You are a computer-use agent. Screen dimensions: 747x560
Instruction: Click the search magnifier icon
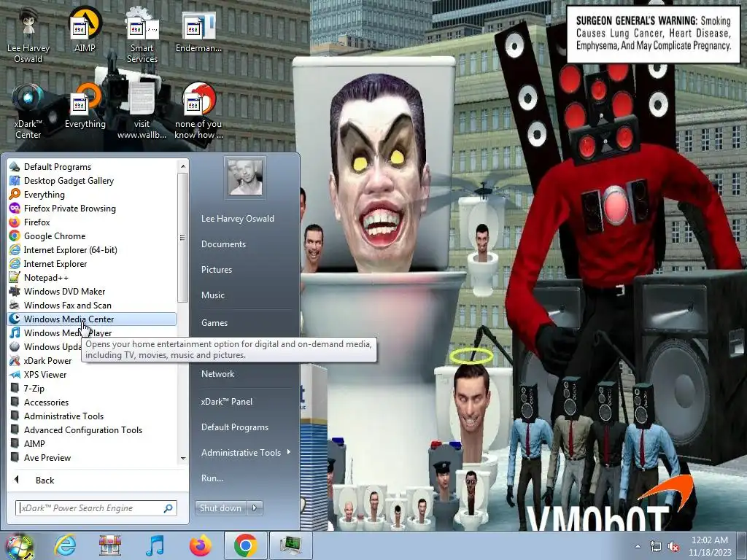point(169,508)
